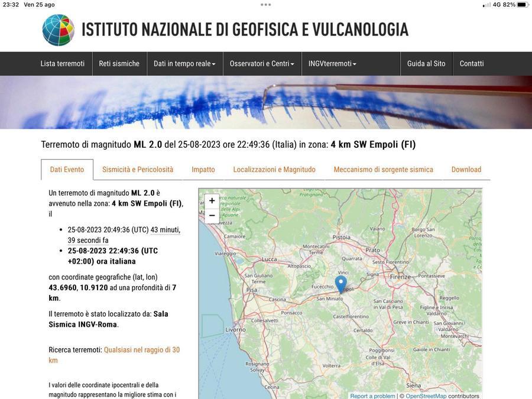Zoom out of the map with minus button

[x=212, y=215]
